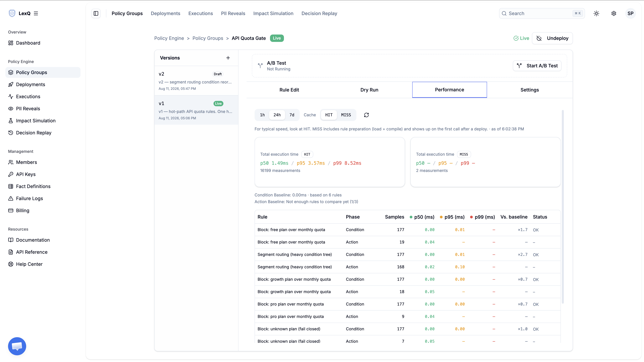
Task: Switch cache filter to MISS
Action: tap(346, 115)
